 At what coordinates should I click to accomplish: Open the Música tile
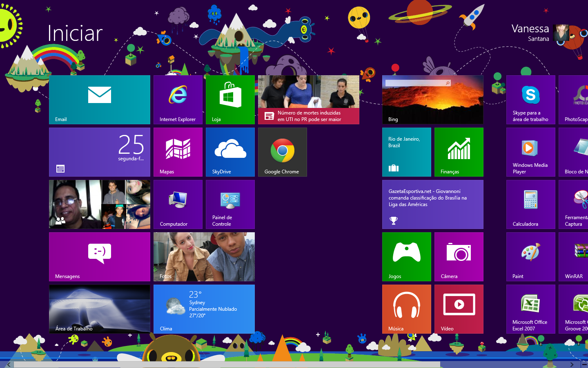pos(407,309)
